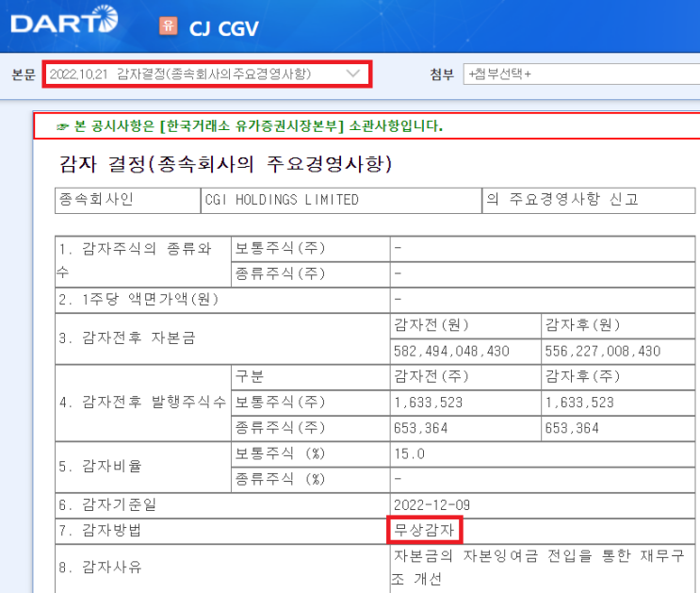Select 556,227,008,430 capital after value
700x593 pixels.
click(x=603, y=352)
